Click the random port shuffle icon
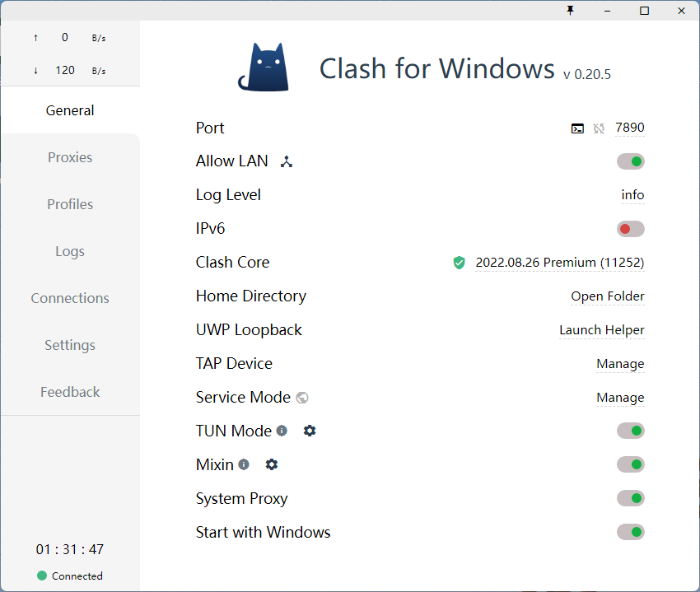This screenshot has height=592, width=700. [x=599, y=128]
